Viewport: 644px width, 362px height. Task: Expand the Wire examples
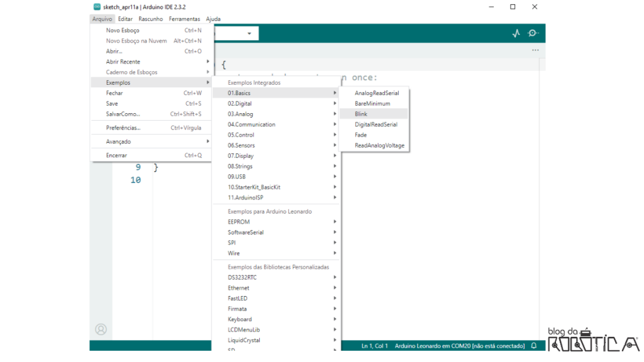[x=276, y=253]
